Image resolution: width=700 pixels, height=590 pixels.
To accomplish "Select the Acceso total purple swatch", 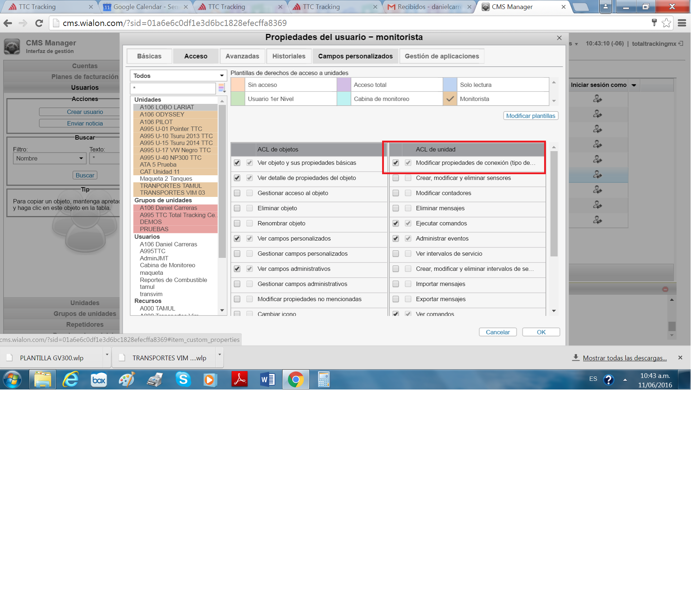I will (344, 85).
